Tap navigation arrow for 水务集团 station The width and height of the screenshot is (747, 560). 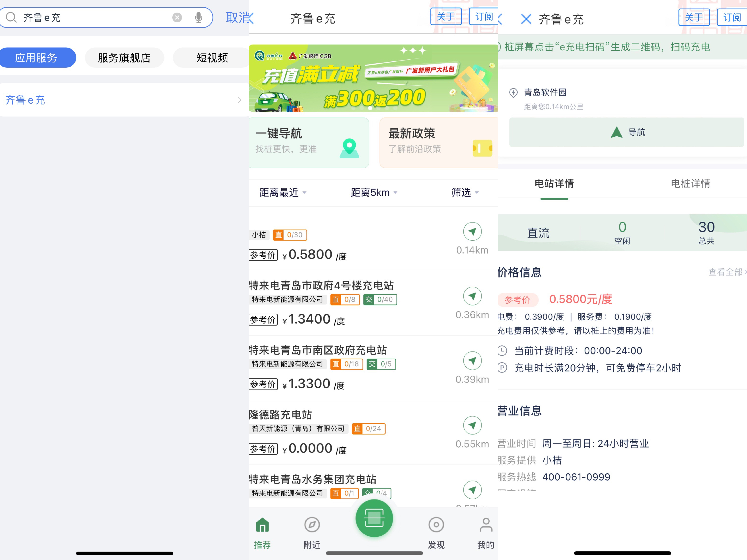coord(473,490)
